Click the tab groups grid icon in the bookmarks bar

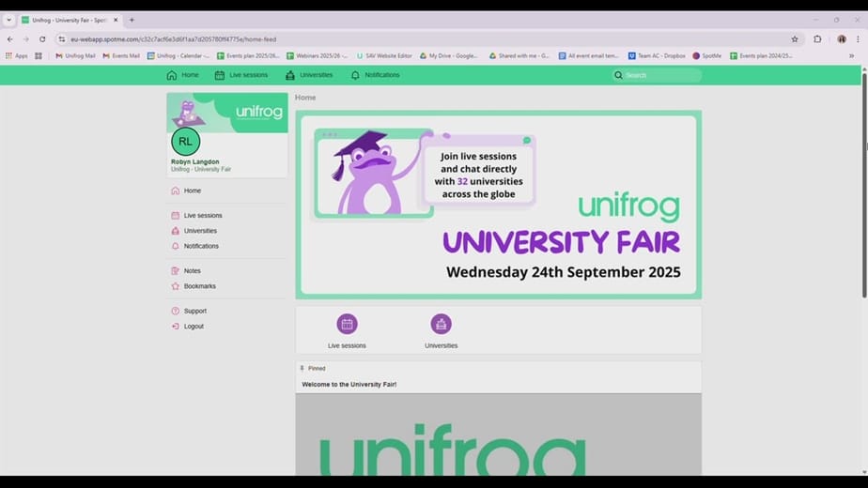pyautogui.click(x=39, y=56)
